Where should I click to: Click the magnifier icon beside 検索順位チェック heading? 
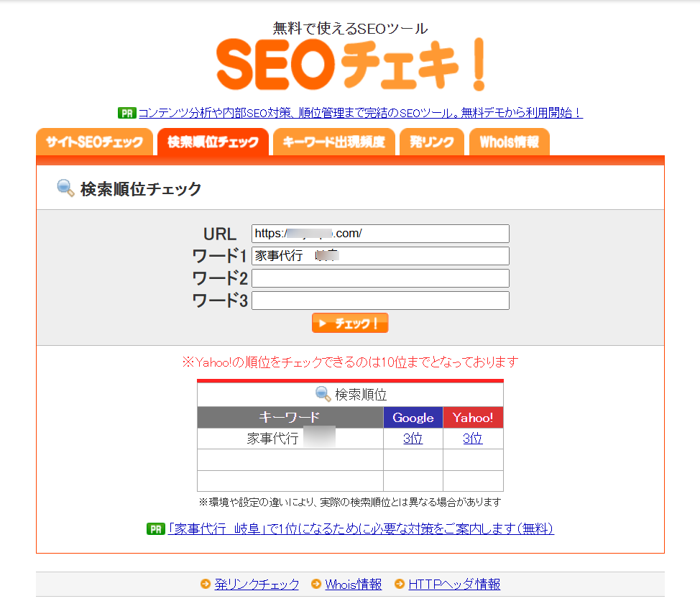coord(65,188)
